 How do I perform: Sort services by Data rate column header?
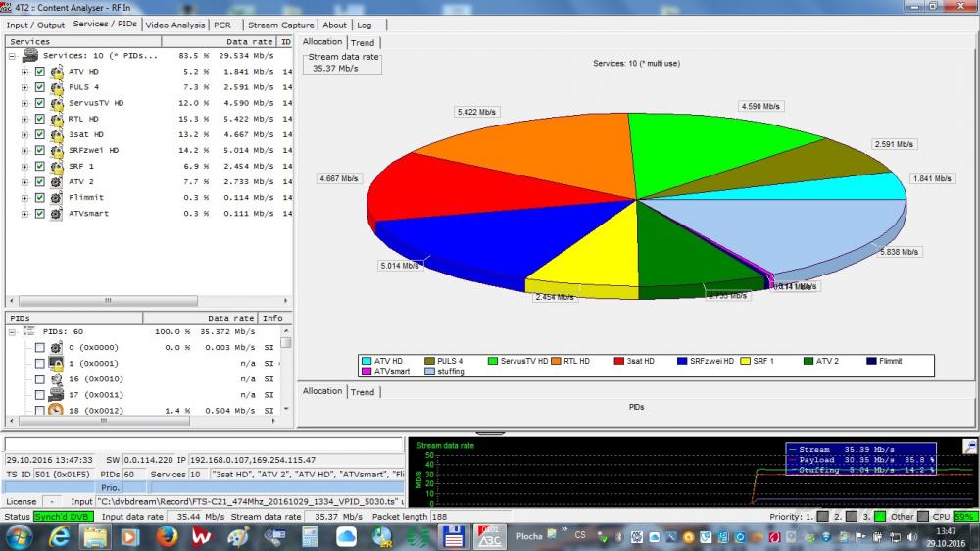(x=220, y=42)
